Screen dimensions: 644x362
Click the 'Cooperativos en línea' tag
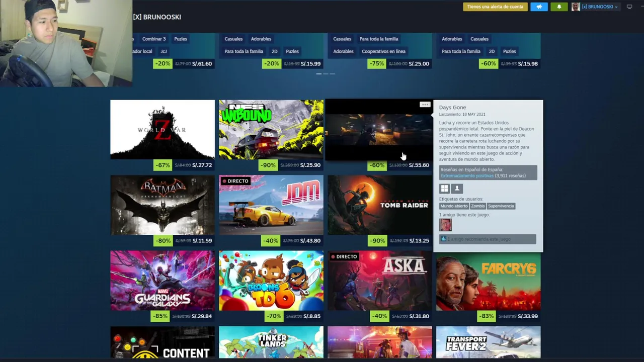click(x=383, y=51)
